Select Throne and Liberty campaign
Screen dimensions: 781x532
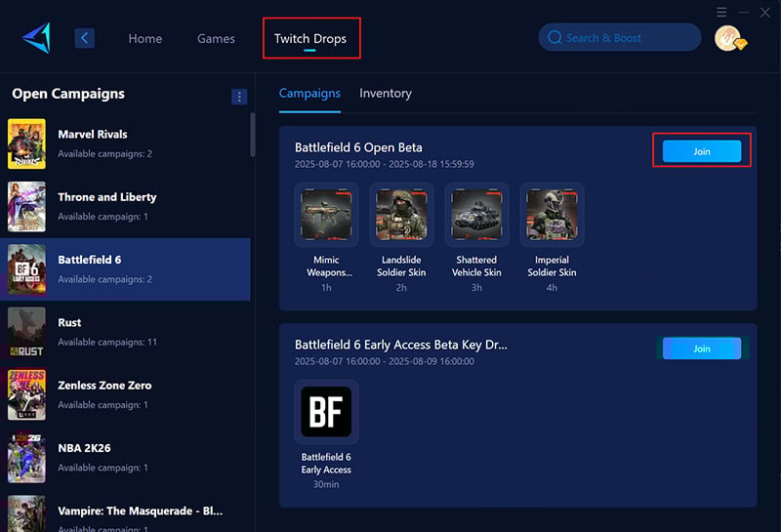point(125,207)
